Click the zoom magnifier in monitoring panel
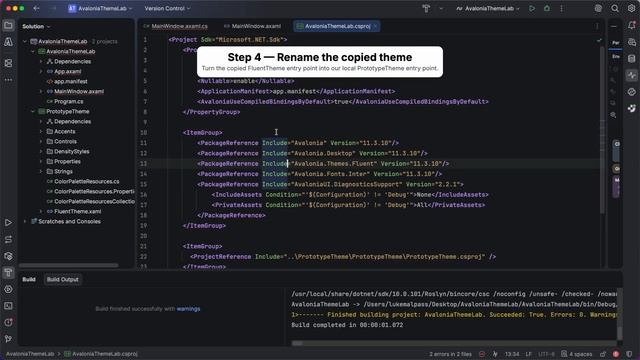 pos(613,115)
